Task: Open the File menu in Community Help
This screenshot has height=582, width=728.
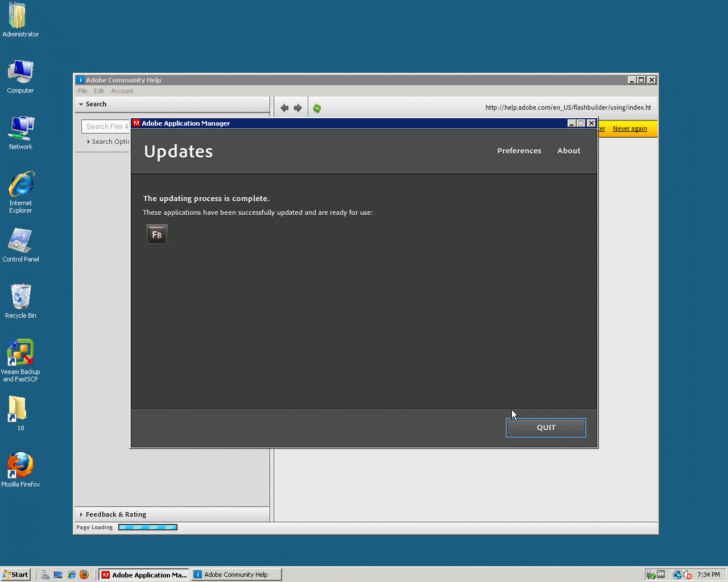Action: [x=82, y=91]
